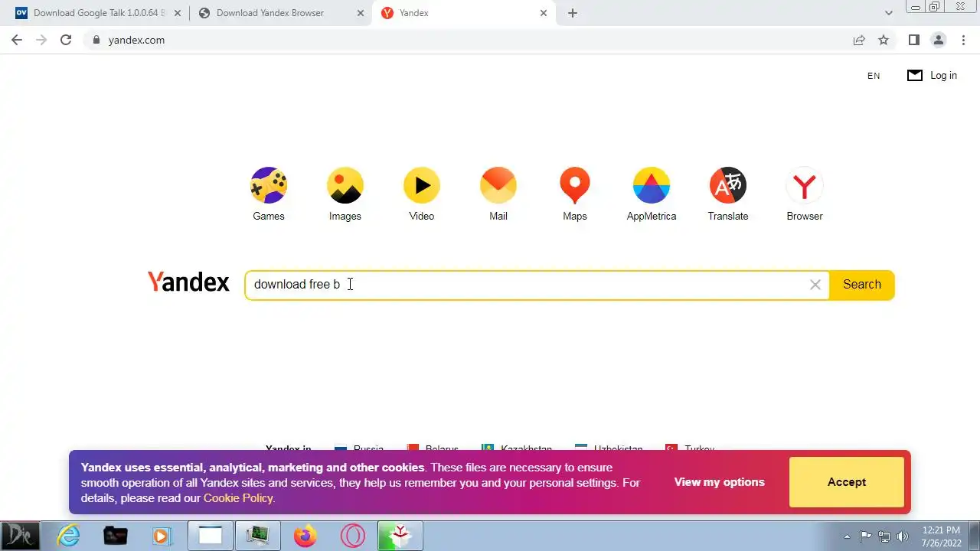Image resolution: width=980 pixels, height=551 pixels.
Task: Close the Download Google Talk tab
Action: pos(178,13)
